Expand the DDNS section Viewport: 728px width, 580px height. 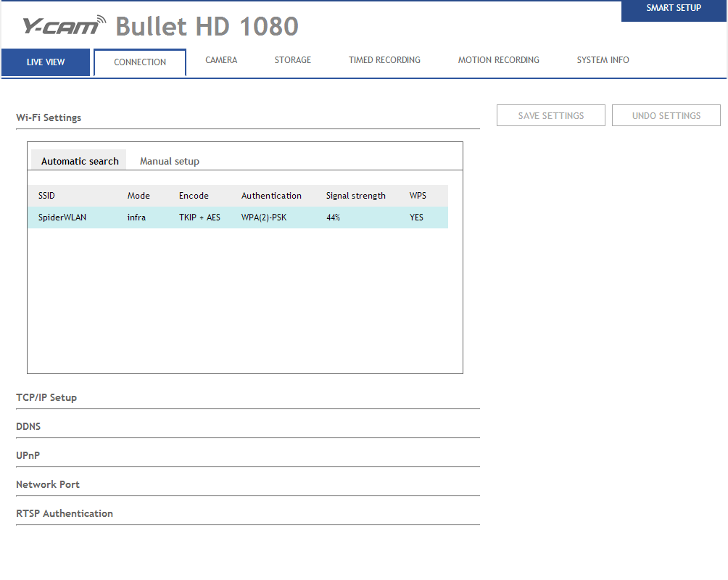pyautogui.click(x=28, y=426)
